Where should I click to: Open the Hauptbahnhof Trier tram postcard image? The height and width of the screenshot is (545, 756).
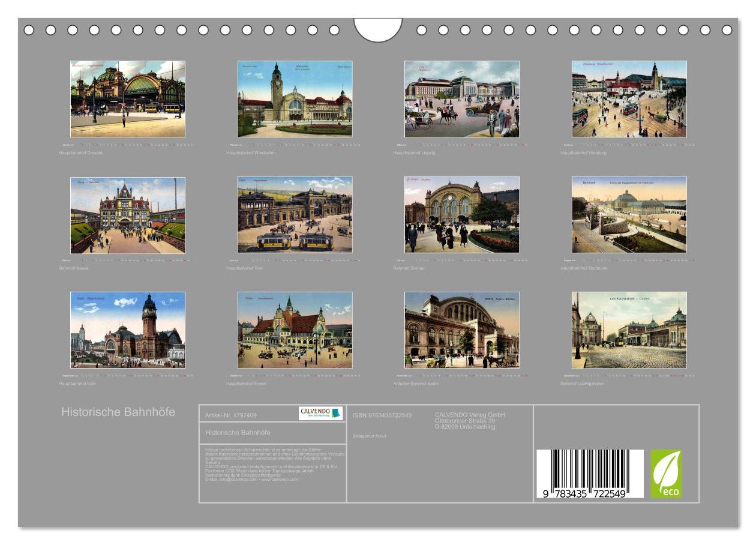click(295, 215)
